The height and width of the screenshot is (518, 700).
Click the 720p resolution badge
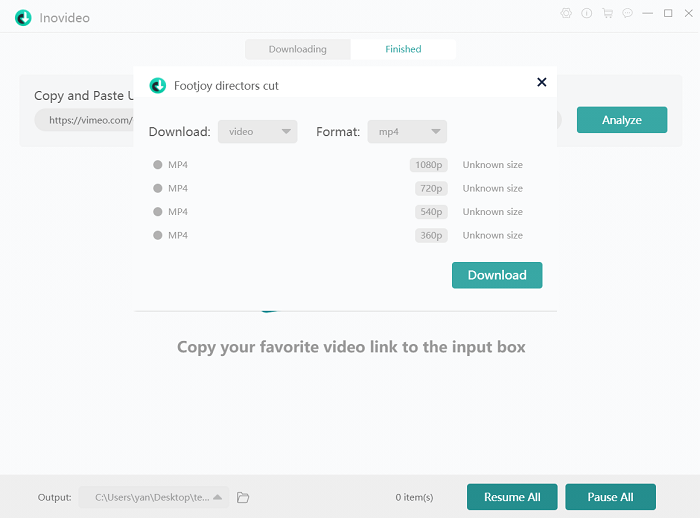[431, 188]
